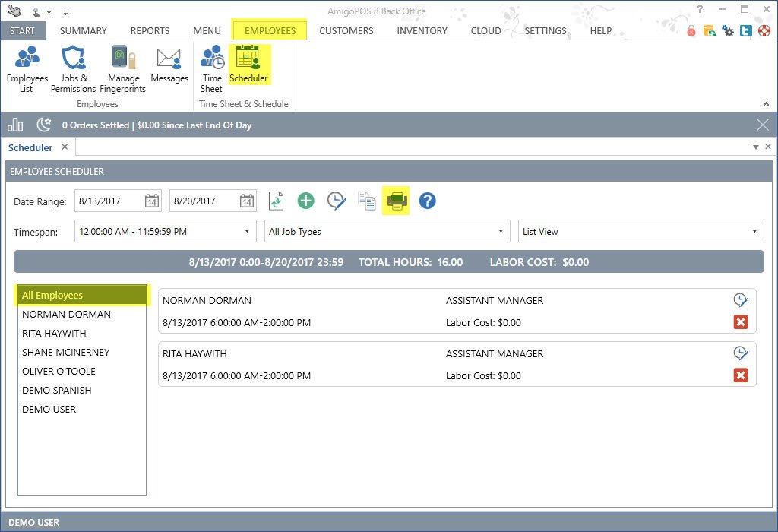This screenshot has height=532, width=778.
Task: Open the Time Sheet
Action: pyautogui.click(x=212, y=68)
